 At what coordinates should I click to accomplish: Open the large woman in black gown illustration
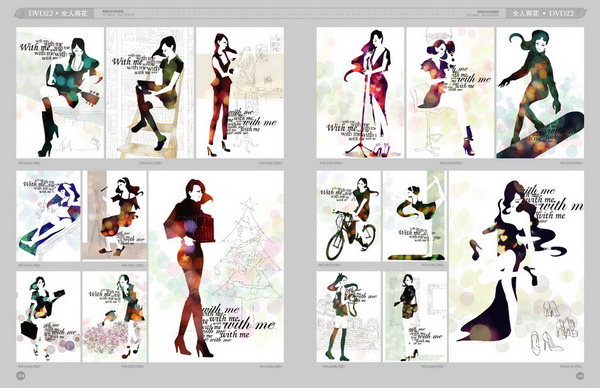tap(517, 266)
